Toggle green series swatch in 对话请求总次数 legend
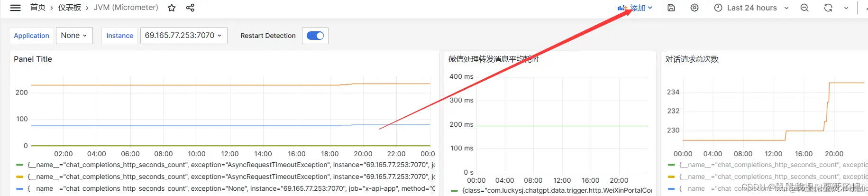Screen dimensions: 868x196 [x=671, y=165]
